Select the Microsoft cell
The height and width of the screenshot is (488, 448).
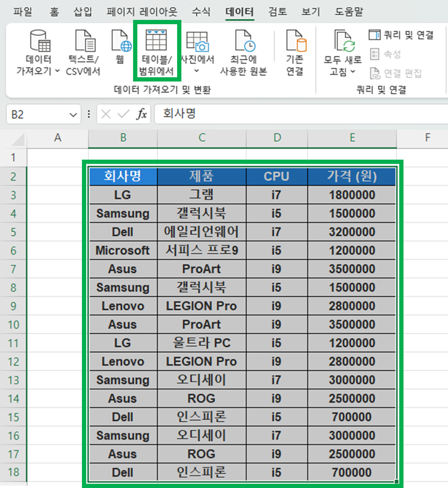click(x=123, y=250)
